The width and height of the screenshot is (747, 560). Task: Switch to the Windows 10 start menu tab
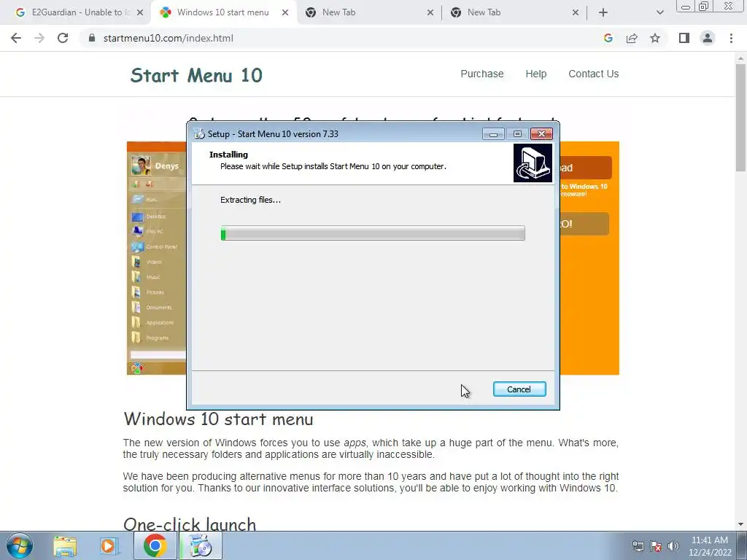click(223, 12)
